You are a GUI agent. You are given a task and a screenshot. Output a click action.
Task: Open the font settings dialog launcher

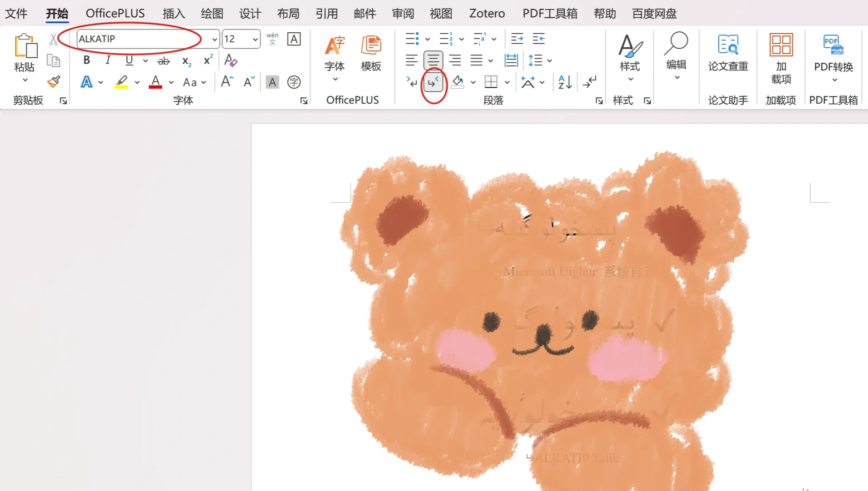click(304, 101)
